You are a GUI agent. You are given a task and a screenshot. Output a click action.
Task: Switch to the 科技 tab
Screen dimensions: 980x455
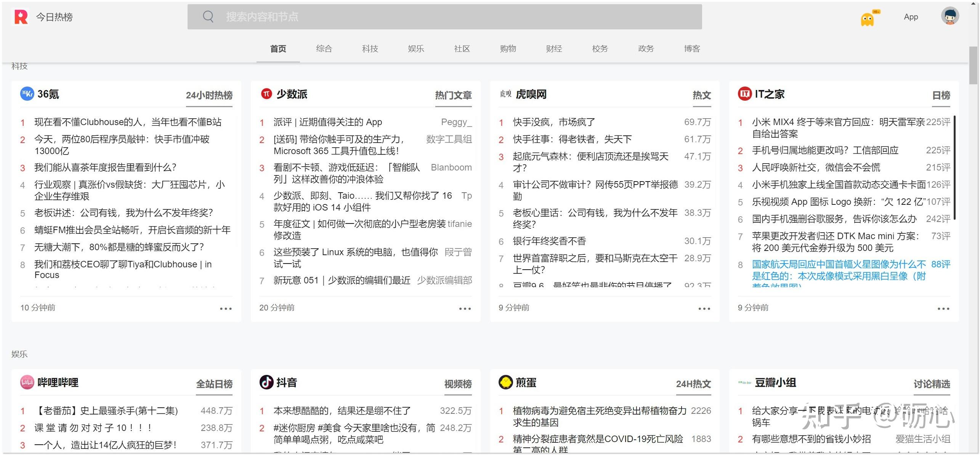370,49
